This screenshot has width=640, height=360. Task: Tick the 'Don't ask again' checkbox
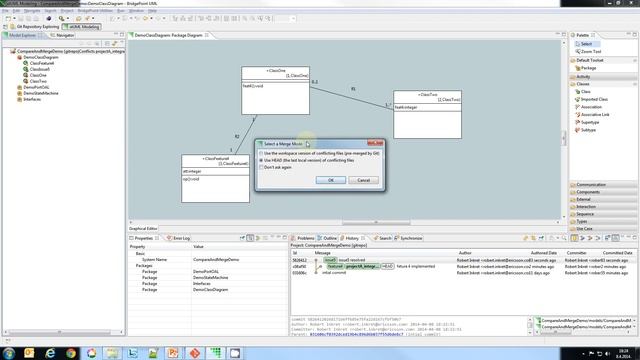coord(261,167)
